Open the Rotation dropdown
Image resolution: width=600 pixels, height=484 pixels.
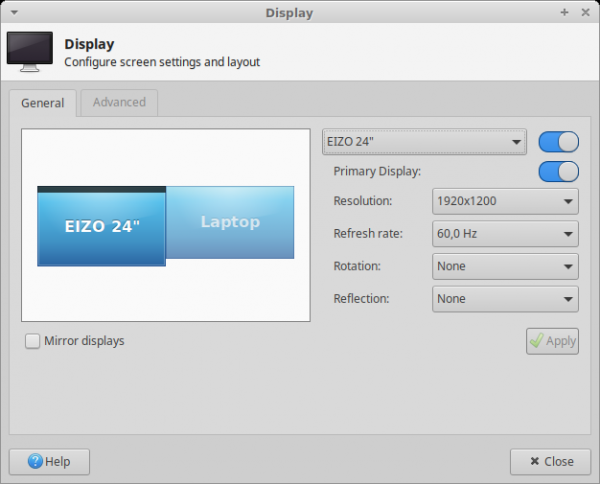(x=505, y=266)
